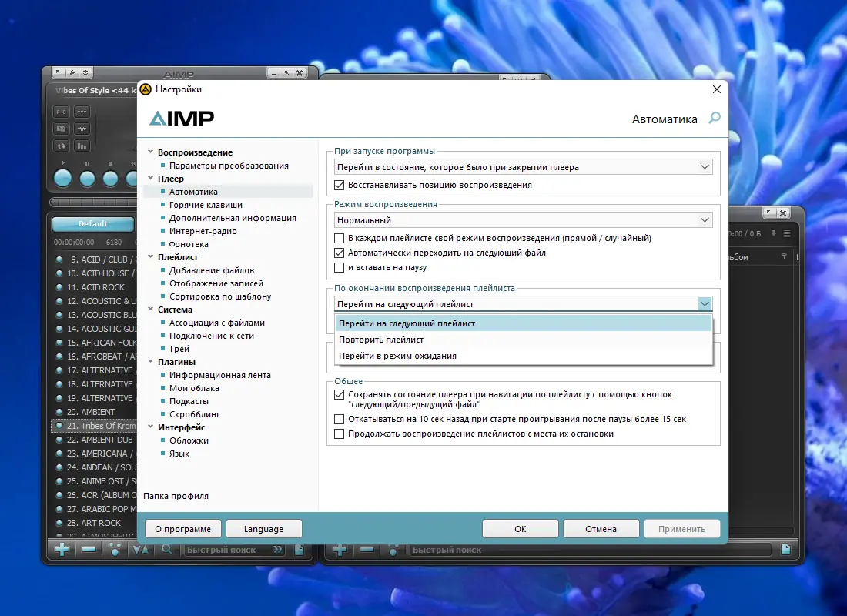
Task: Click the Language button
Action: click(263, 529)
